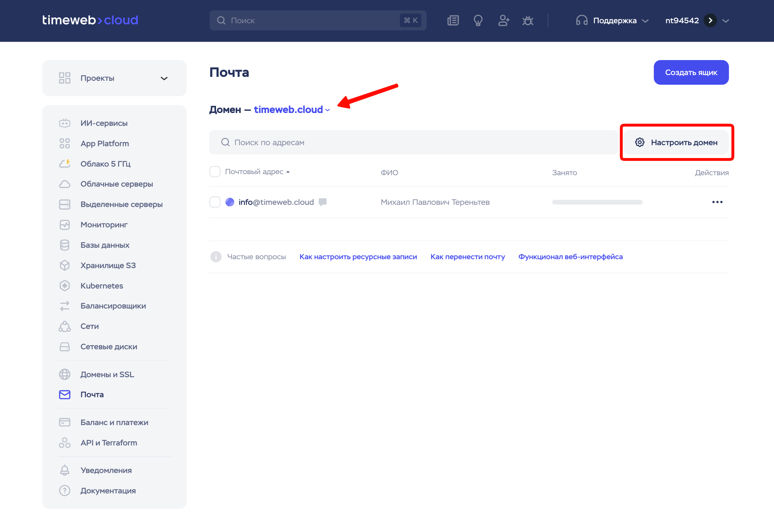The image size is (774, 532).
Task: Click the Занято column header
Action: pyautogui.click(x=564, y=173)
